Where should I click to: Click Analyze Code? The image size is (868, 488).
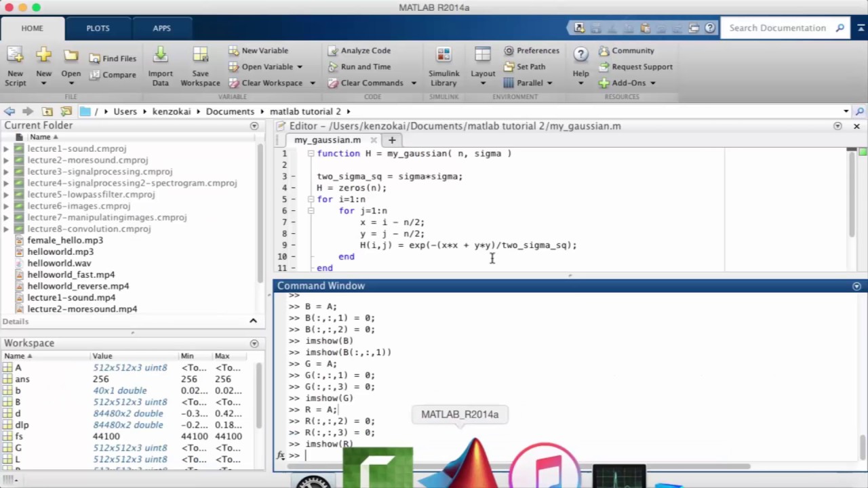coord(359,50)
